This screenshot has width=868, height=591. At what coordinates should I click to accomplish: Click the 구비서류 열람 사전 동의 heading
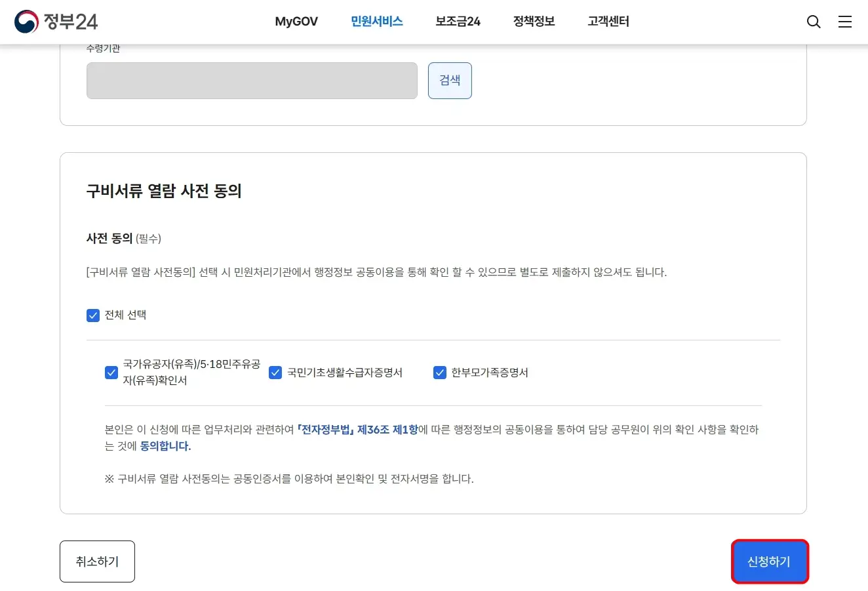coord(164,191)
